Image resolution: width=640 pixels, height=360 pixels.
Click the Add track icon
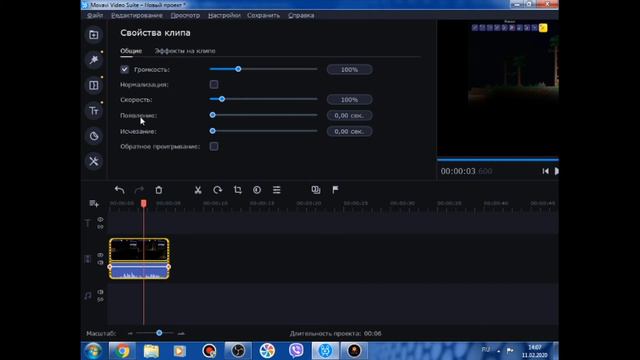(x=94, y=203)
